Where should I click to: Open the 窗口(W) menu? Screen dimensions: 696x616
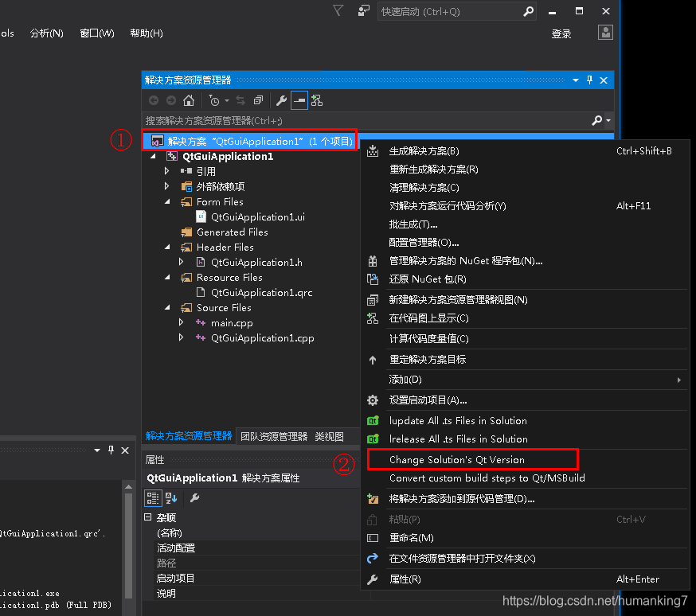click(x=97, y=33)
